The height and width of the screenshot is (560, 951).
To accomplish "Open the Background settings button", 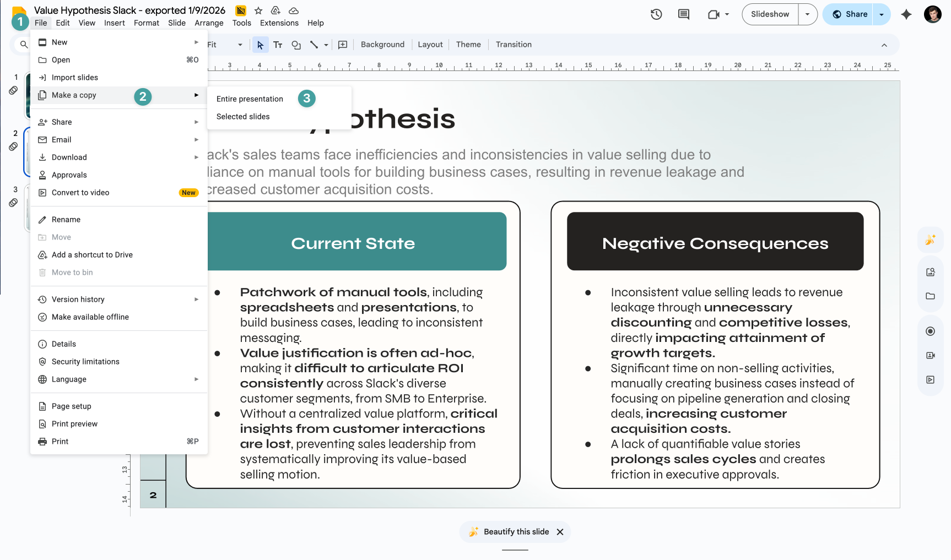I will click(x=382, y=45).
